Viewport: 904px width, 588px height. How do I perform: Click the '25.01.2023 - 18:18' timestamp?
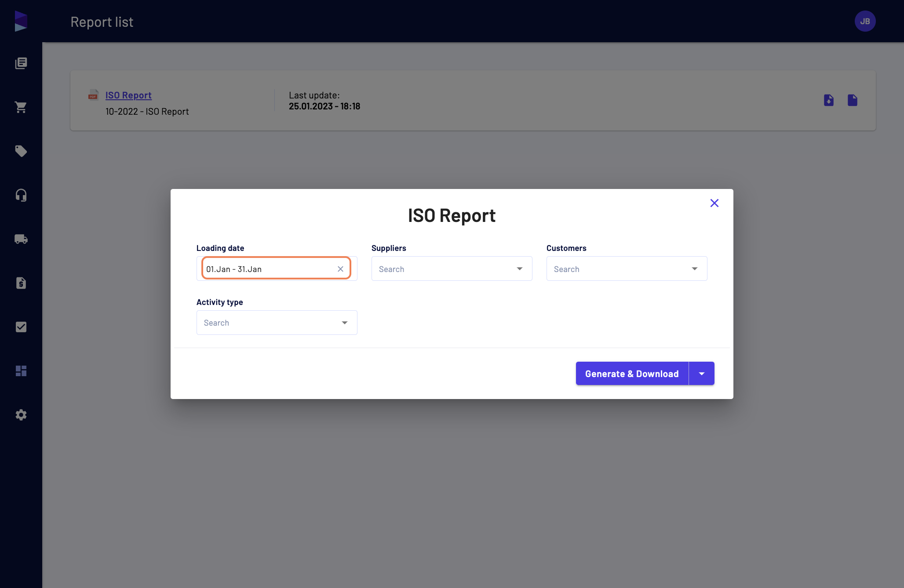coord(324,106)
